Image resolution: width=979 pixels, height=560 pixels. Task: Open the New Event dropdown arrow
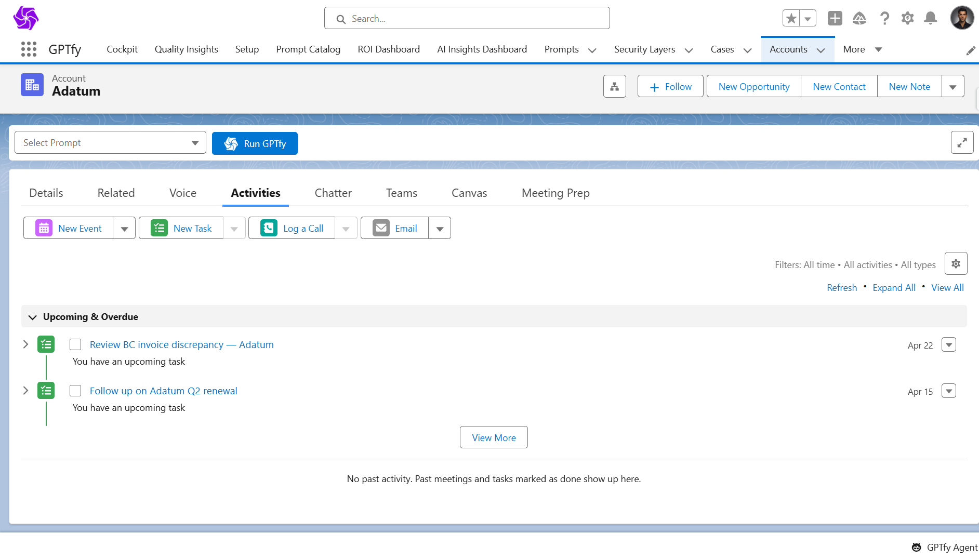124,228
